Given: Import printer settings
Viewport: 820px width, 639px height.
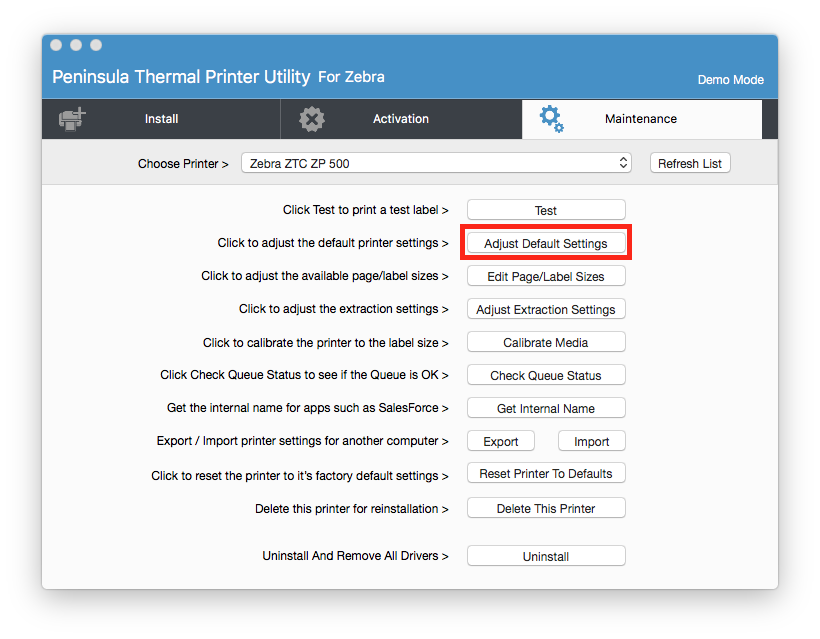Looking at the screenshot, I should click(x=591, y=441).
